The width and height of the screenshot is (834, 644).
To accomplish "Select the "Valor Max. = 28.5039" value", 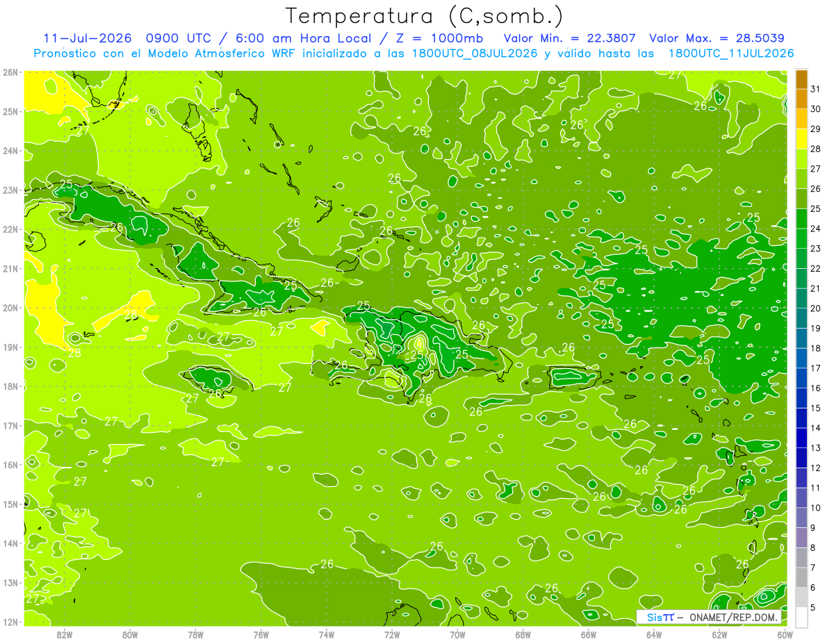I will [x=718, y=38].
